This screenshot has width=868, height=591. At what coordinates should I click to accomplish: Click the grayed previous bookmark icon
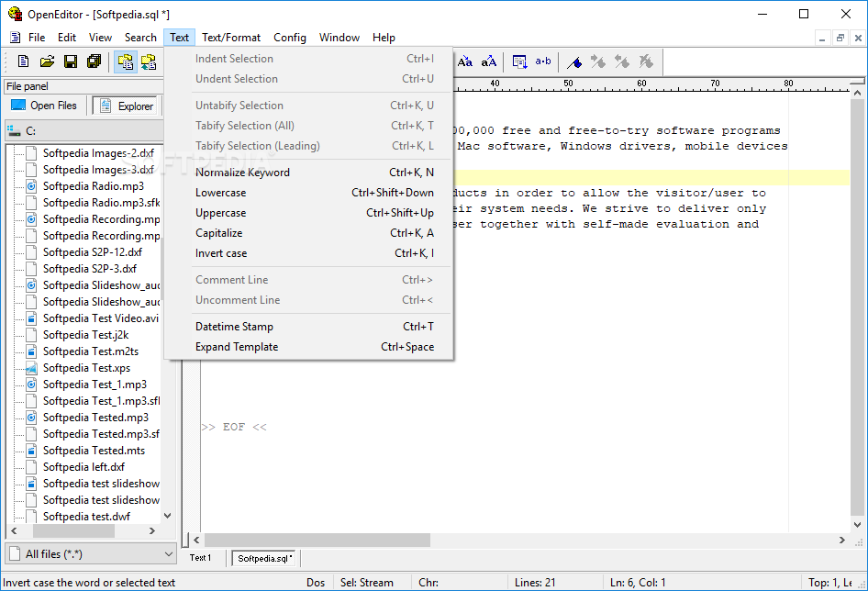pos(622,61)
